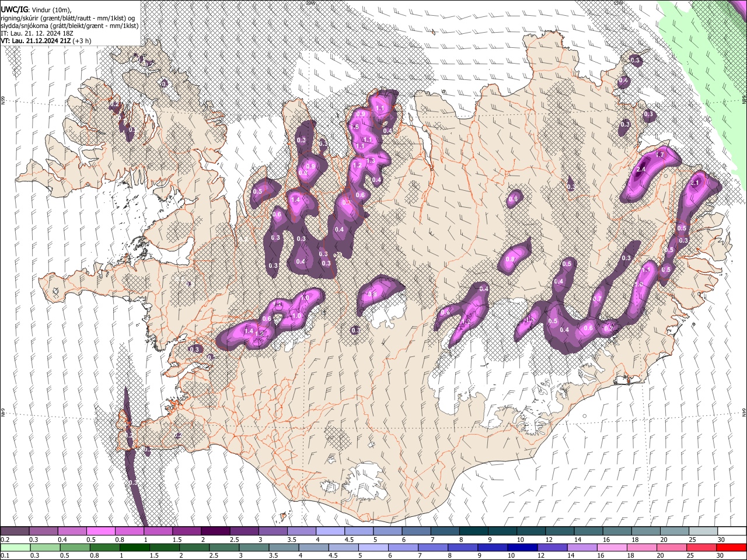This screenshot has height=560, width=747.
Task: Pick the light grey swatch between 25 and 30
Action: coord(703,531)
